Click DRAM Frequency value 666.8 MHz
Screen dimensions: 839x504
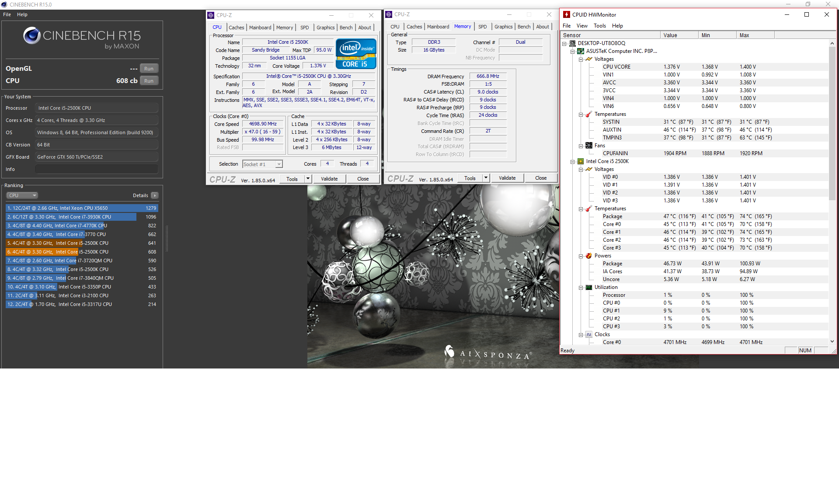coord(488,76)
